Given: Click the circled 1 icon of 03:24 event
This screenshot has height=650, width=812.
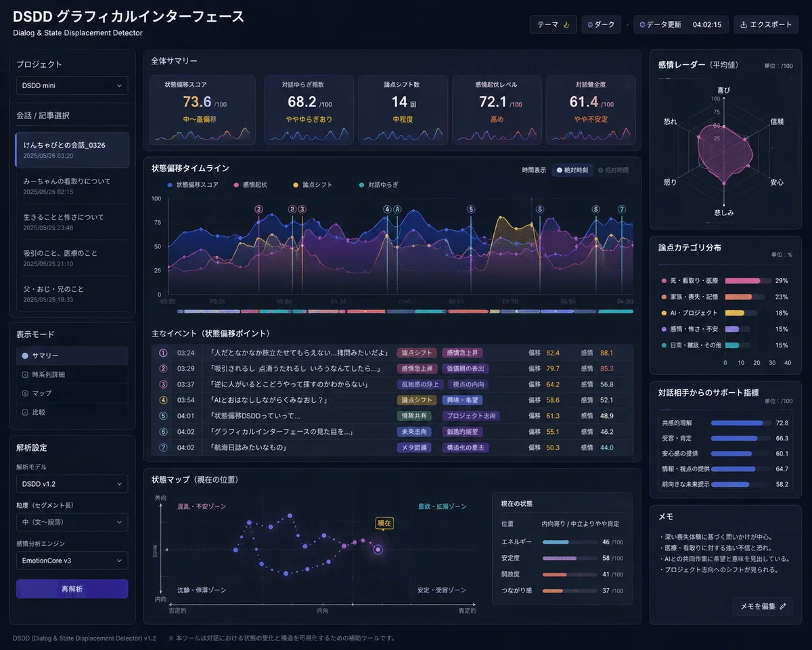Looking at the screenshot, I should [x=163, y=353].
